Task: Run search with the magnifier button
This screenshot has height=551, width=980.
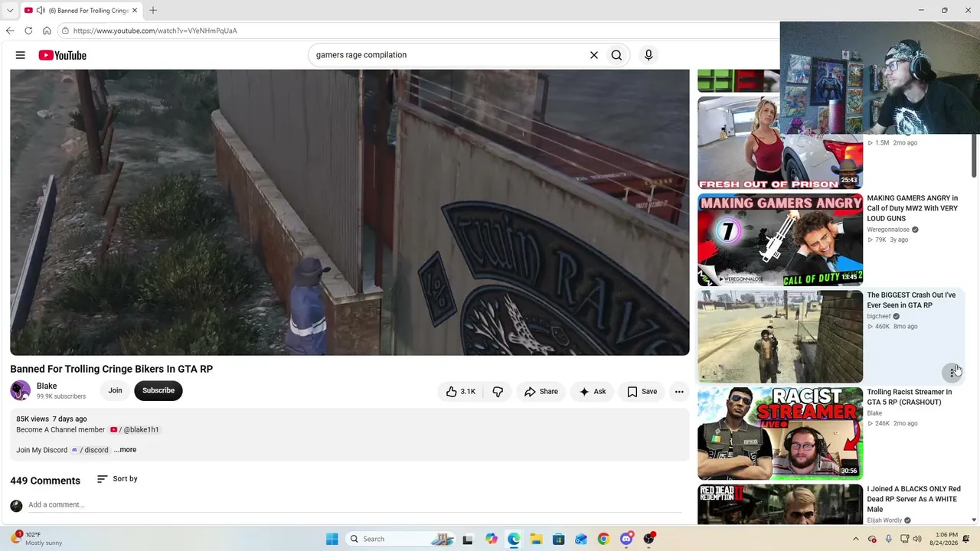Action: coord(616,55)
